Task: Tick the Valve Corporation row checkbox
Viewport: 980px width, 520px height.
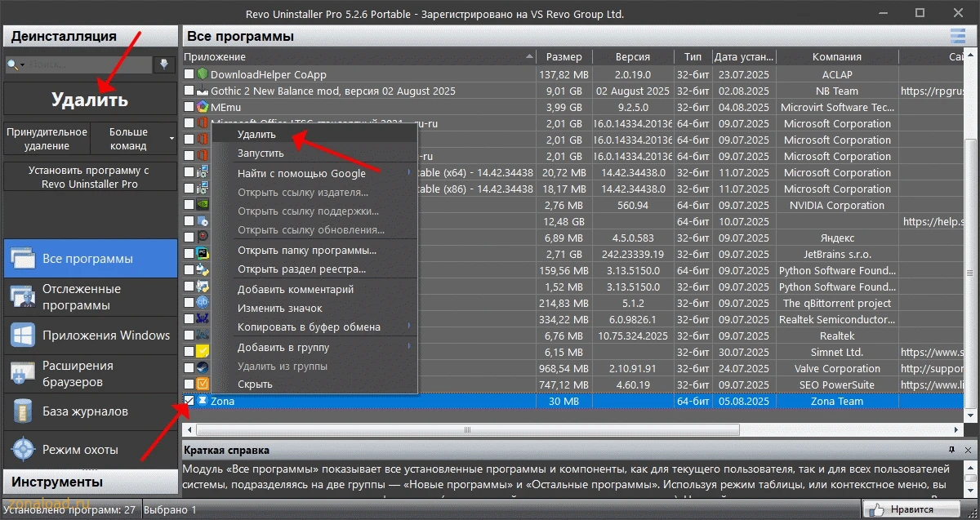Action: [189, 368]
